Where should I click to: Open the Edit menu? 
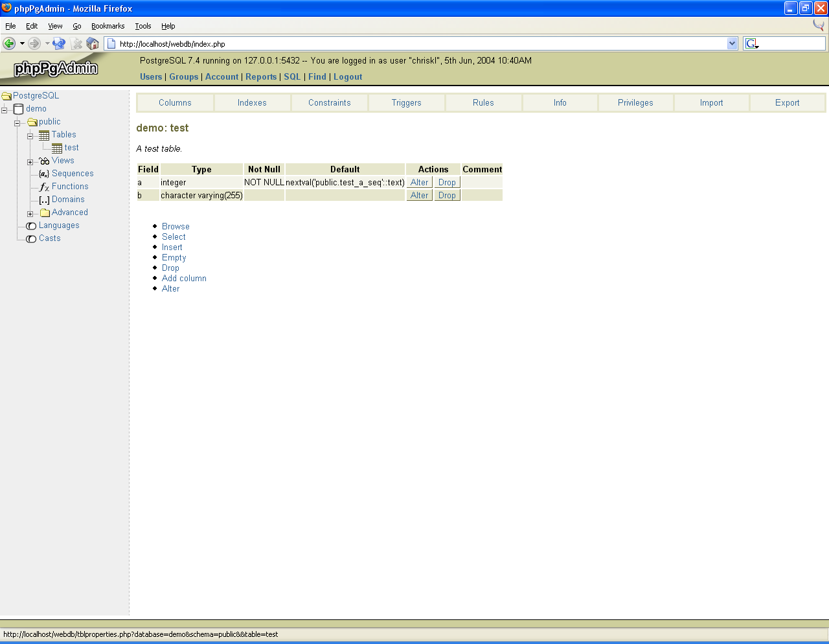click(x=32, y=26)
